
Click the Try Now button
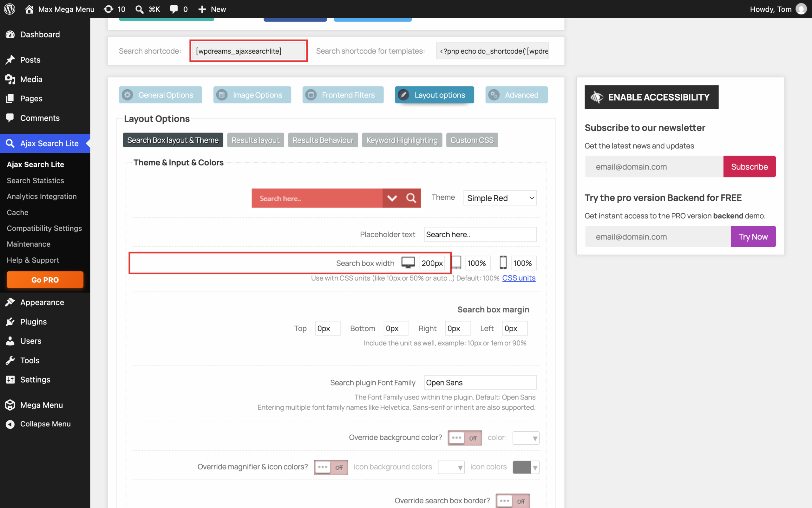click(x=753, y=237)
